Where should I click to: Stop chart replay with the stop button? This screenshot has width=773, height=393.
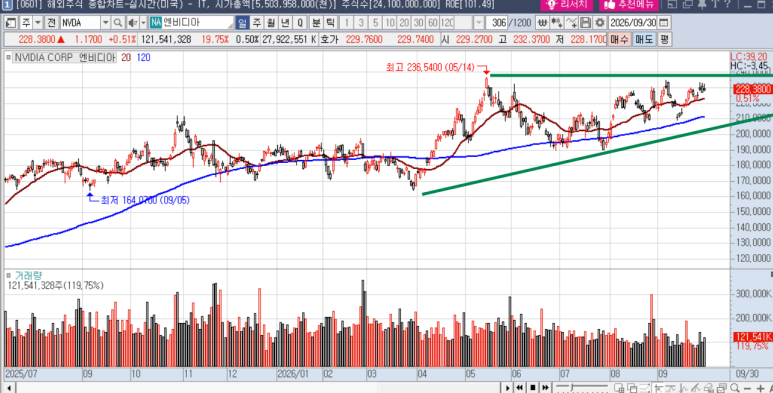[x=532, y=388]
